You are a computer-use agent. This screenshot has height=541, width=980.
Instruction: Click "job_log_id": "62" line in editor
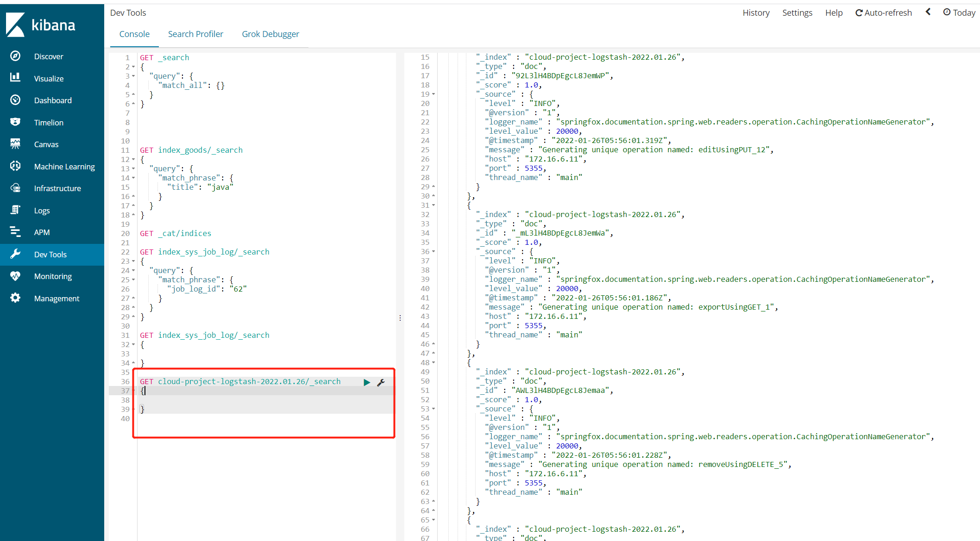[207, 289]
